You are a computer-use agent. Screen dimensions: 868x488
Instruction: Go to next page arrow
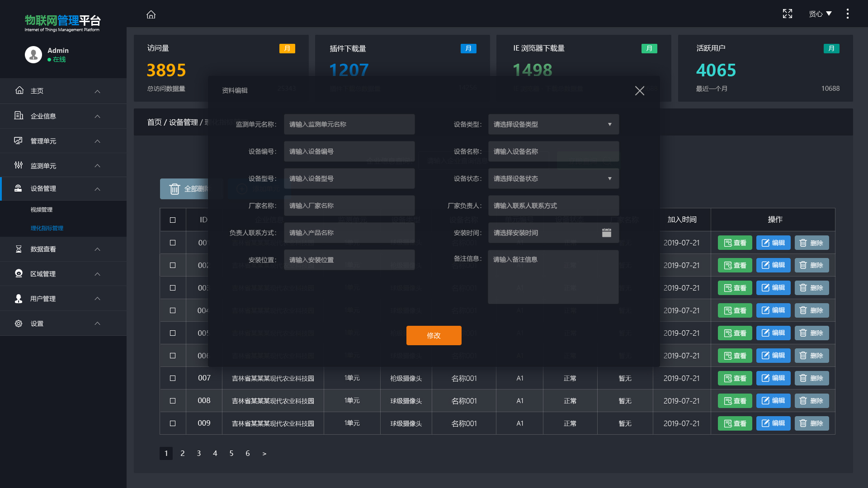264,454
